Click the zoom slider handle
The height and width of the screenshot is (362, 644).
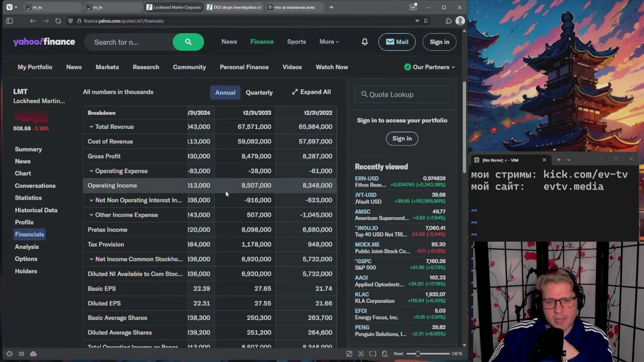(x=418, y=354)
